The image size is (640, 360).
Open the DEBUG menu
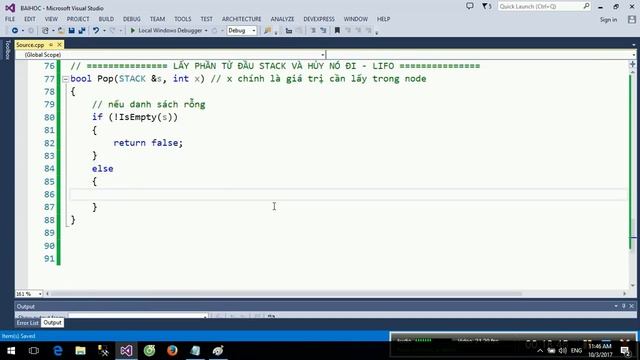[x=132, y=19]
